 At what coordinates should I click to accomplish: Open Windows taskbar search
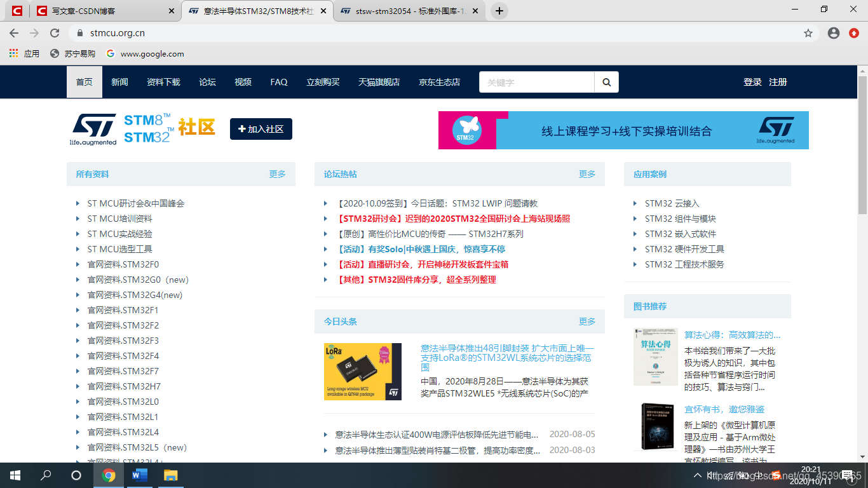(46, 475)
